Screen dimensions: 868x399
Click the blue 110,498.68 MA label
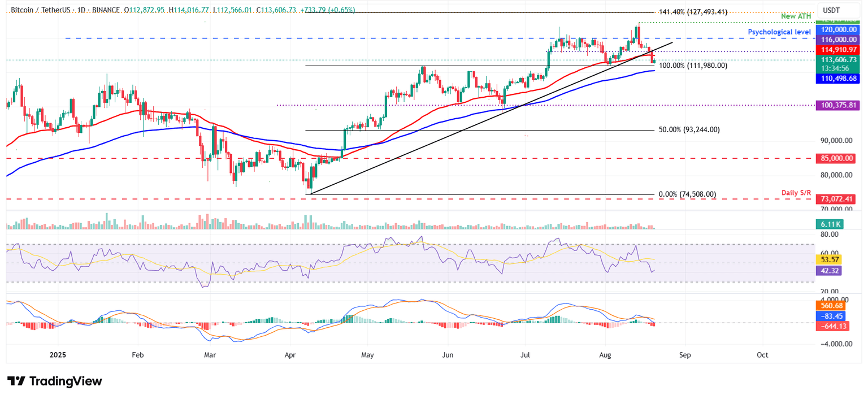coord(838,79)
